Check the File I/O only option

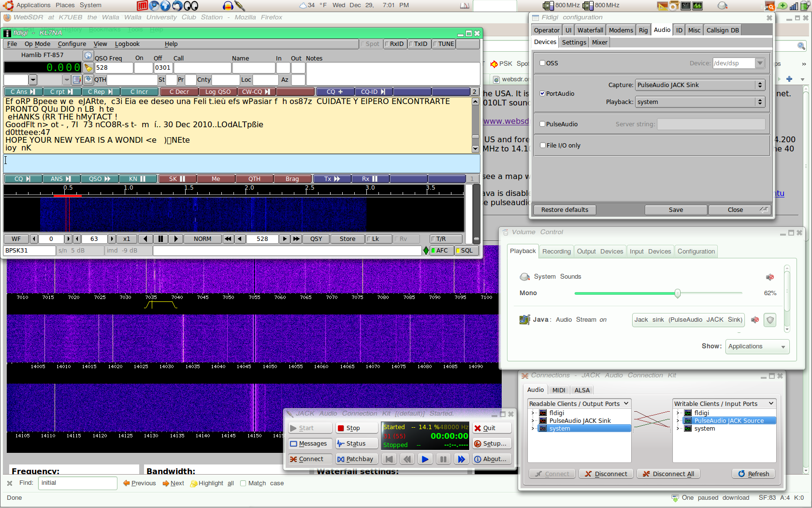(x=542, y=145)
